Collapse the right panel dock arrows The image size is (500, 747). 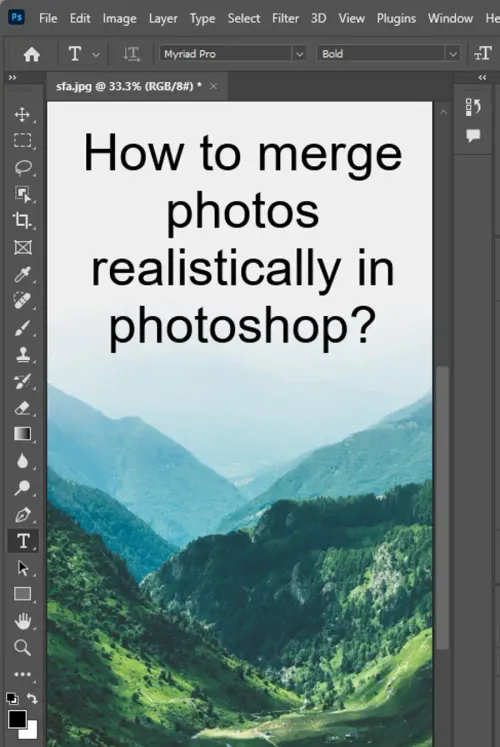(482, 77)
